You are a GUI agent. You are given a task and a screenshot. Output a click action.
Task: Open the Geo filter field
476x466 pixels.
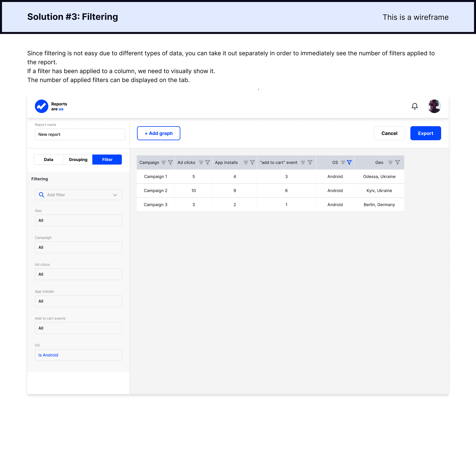78,220
